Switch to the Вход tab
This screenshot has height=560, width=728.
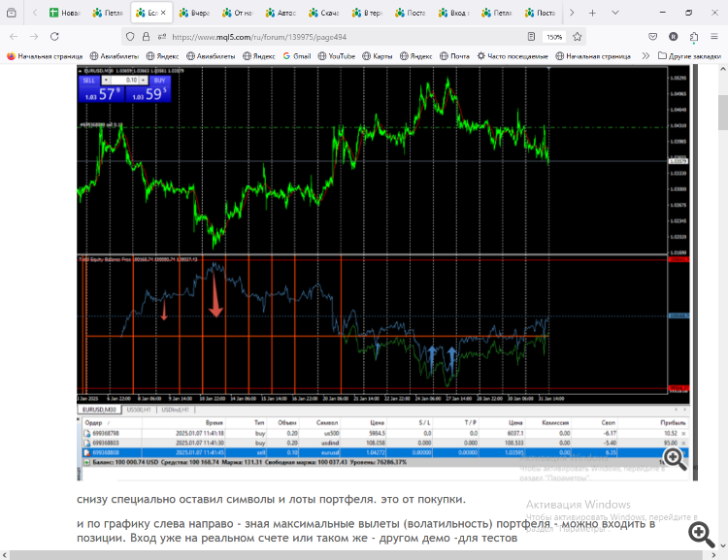[453, 13]
